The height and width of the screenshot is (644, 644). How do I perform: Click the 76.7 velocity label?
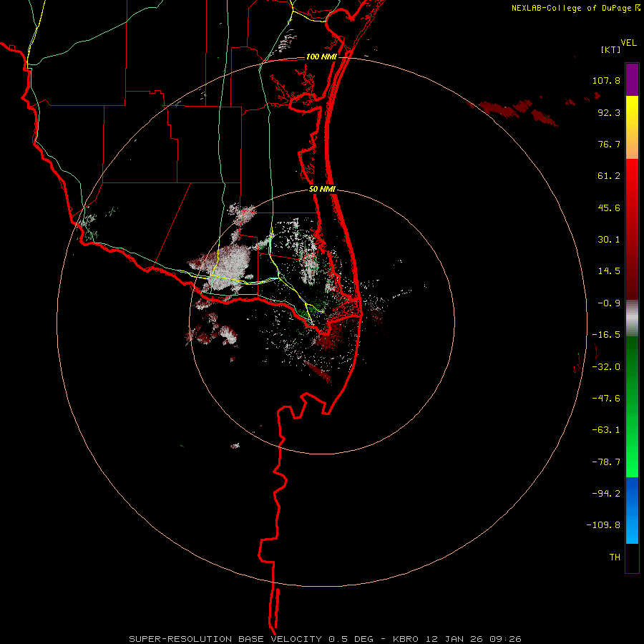(x=609, y=144)
